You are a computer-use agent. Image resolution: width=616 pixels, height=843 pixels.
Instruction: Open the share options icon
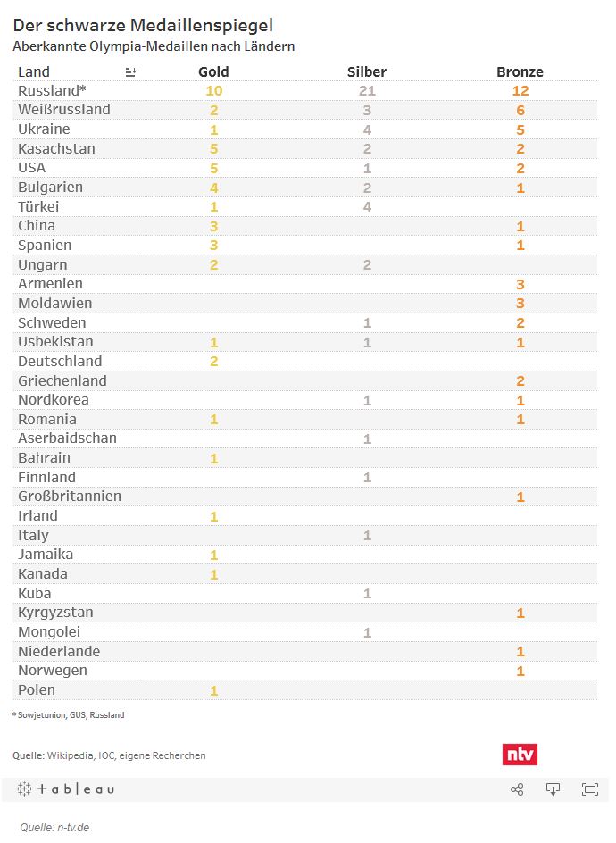tap(516, 789)
